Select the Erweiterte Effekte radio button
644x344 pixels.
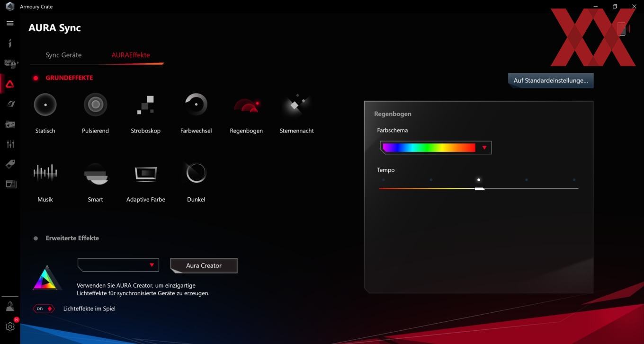pyautogui.click(x=36, y=238)
